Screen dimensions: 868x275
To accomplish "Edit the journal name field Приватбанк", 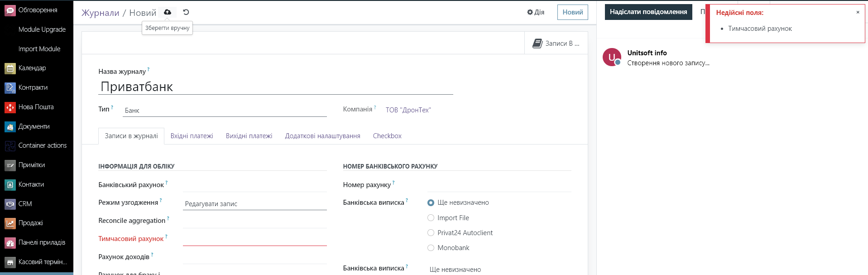I will 276,87.
